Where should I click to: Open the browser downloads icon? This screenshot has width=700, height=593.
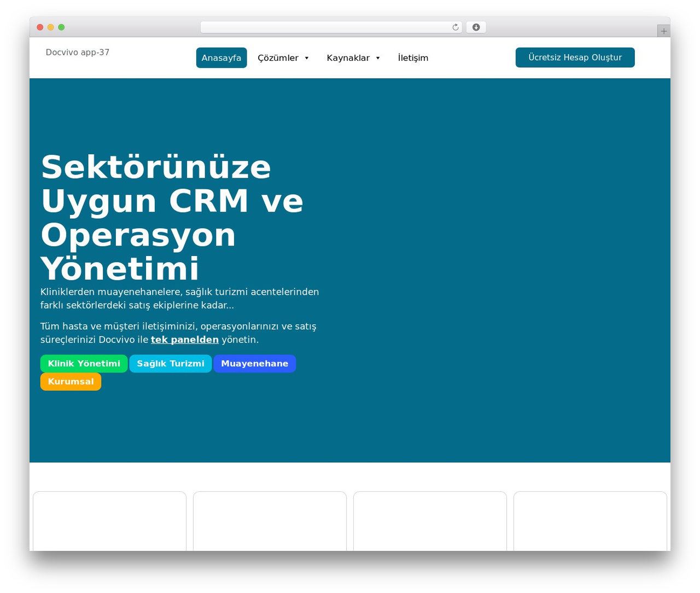click(x=476, y=27)
